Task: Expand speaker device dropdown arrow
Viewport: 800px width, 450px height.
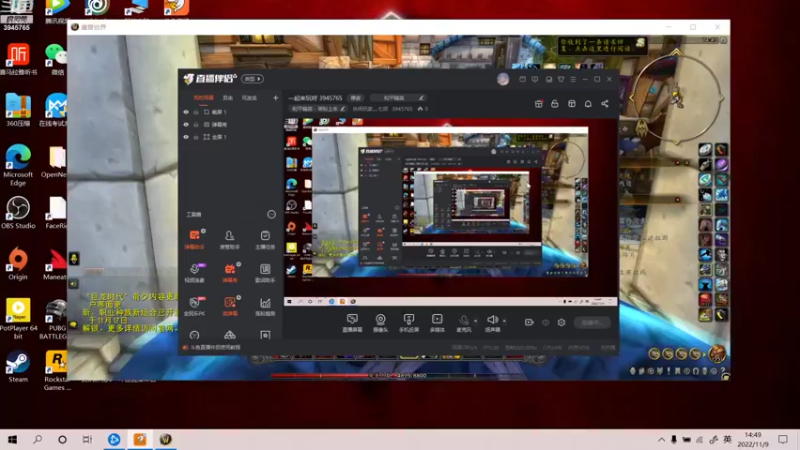Action: (x=504, y=321)
